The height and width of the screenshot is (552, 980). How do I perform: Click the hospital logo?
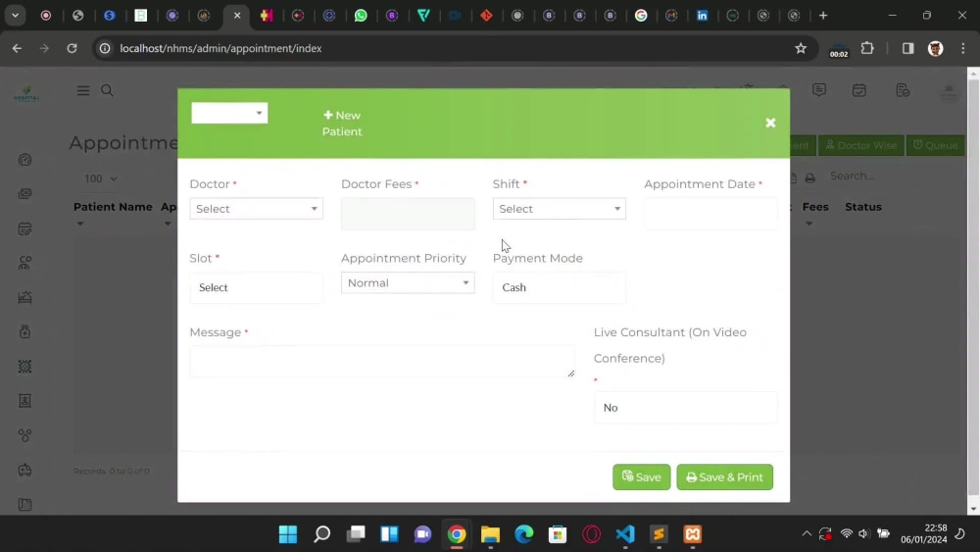coord(26,94)
